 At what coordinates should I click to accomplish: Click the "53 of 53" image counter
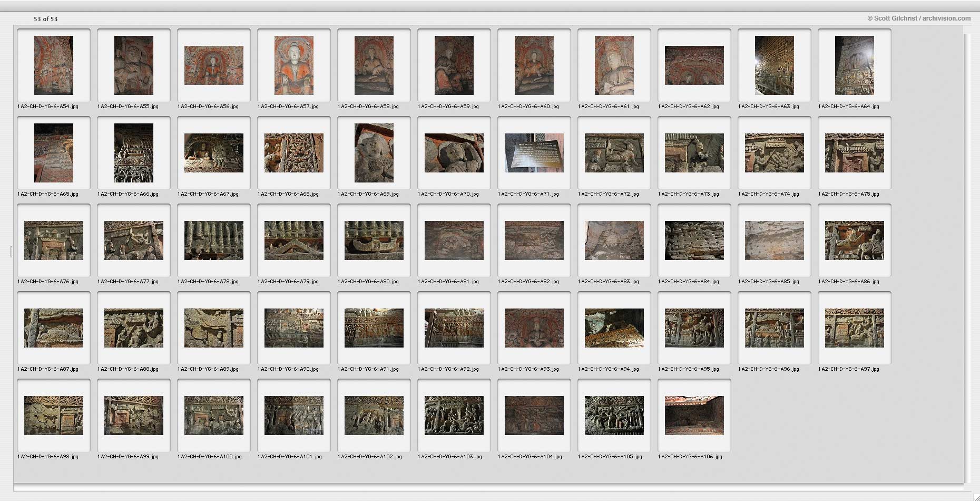pyautogui.click(x=46, y=19)
